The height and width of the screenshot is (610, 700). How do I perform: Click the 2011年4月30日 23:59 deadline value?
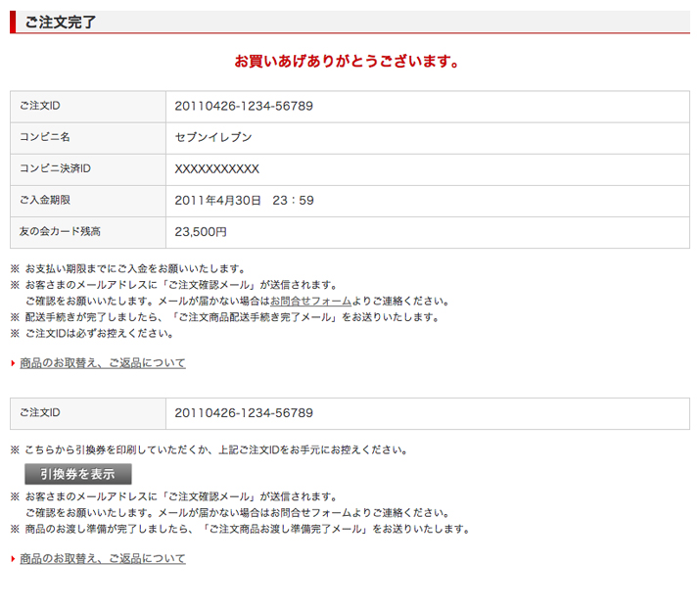pyautogui.click(x=244, y=201)
